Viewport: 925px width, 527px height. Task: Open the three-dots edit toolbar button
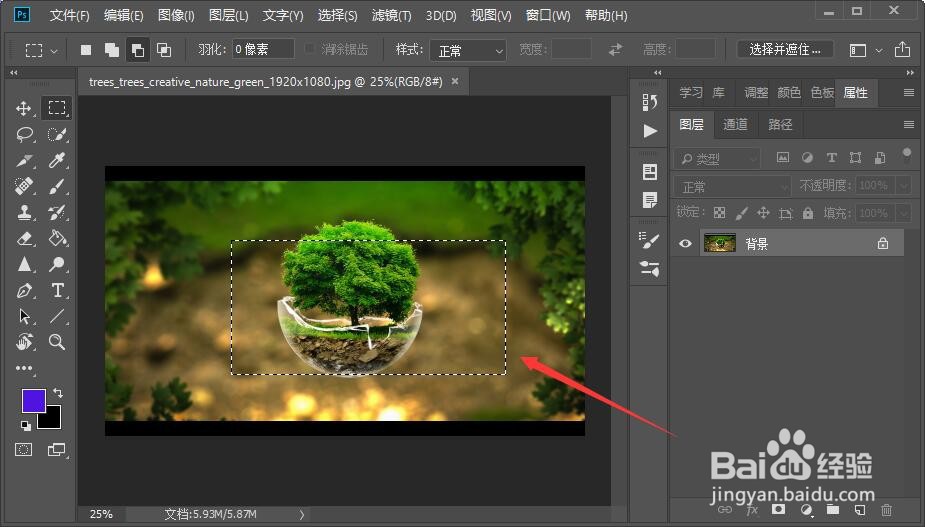(x=24, y=368)
